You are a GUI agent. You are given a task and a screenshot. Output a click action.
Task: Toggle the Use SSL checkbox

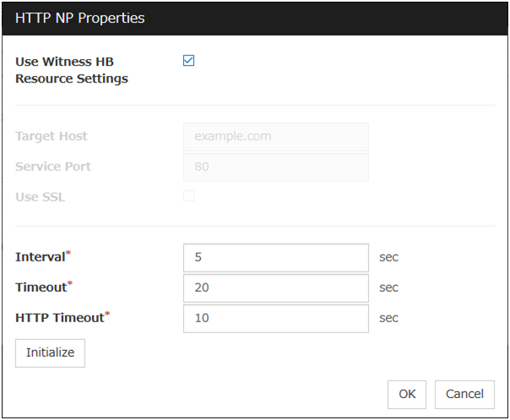point(189,197)
